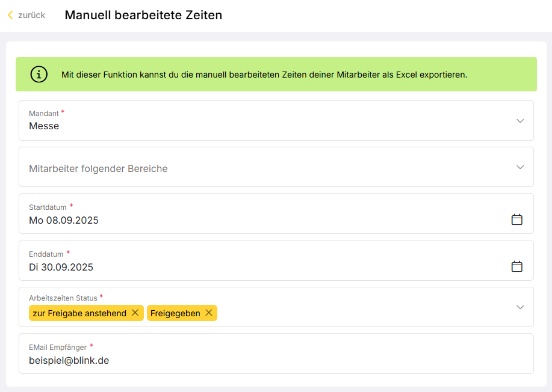This screenshot has width=552, height=392.
Task: Click the 'Freigegeben' tag label
Action: [175, 313]
